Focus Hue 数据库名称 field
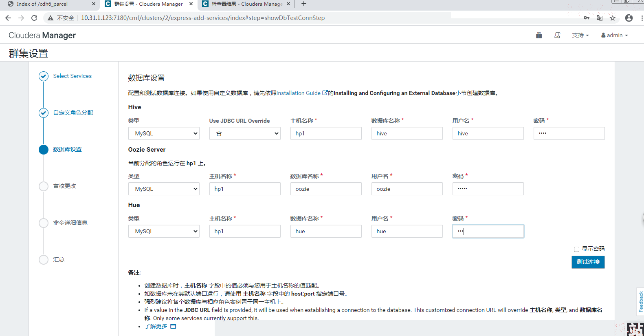 pos(326,231)
